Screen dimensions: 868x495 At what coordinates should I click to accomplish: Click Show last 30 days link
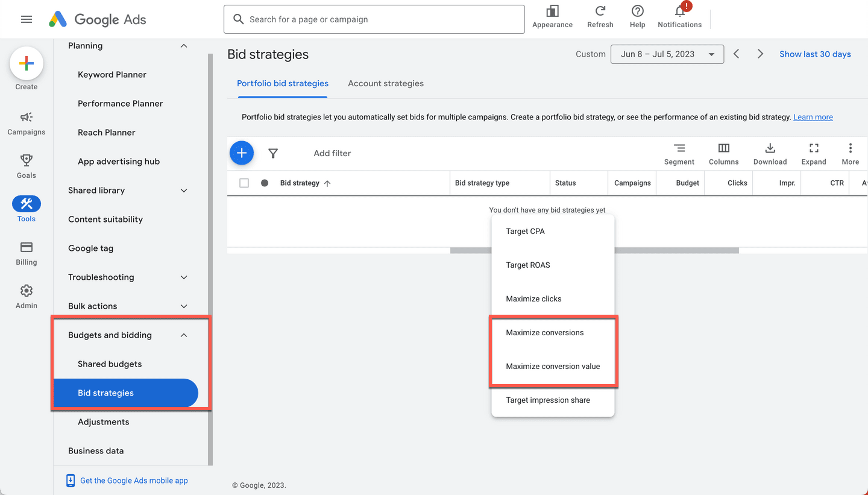(815, 54)
